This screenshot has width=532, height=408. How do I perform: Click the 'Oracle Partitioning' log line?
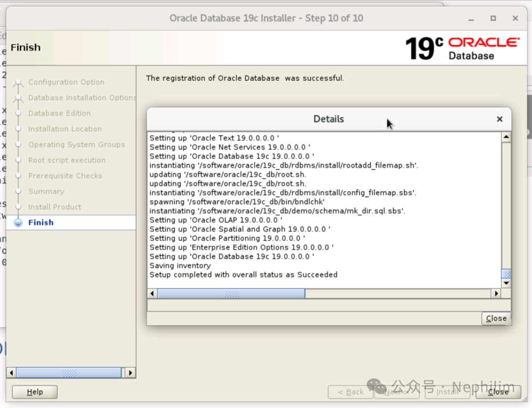227,238
